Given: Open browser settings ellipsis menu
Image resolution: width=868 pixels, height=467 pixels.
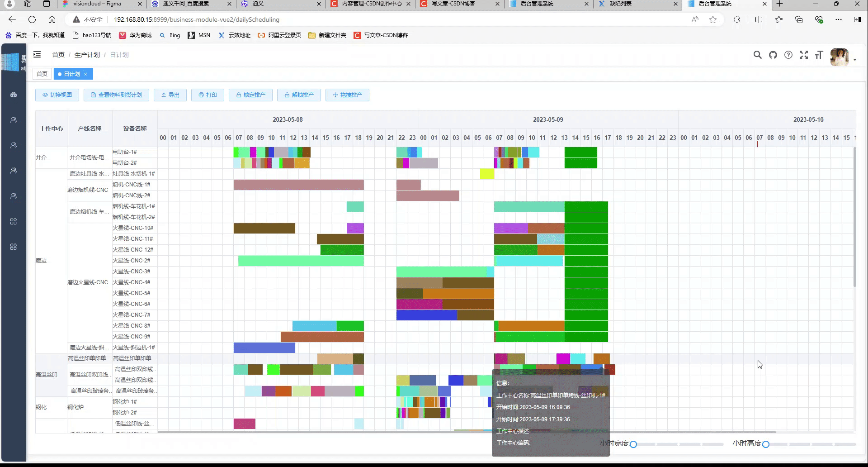Looking at the screenshot, I should click(x=839, y=19).
